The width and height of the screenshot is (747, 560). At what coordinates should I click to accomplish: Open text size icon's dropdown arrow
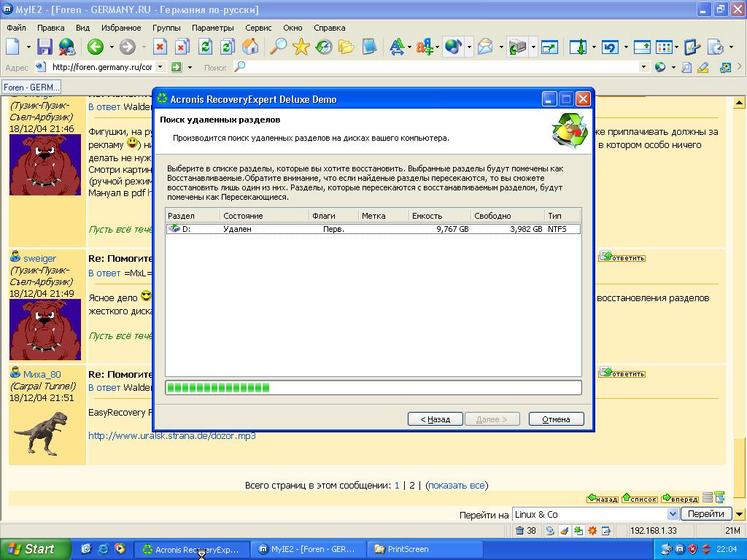coord(410,47)
